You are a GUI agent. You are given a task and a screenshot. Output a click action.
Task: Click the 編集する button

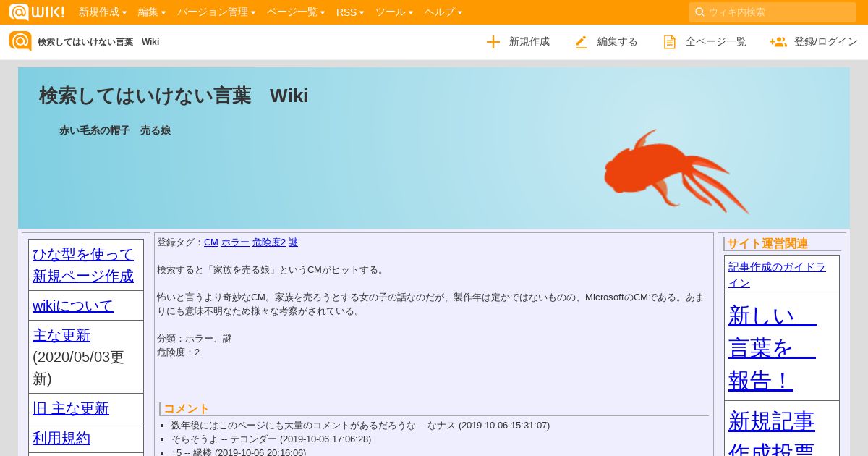(606, 42)
